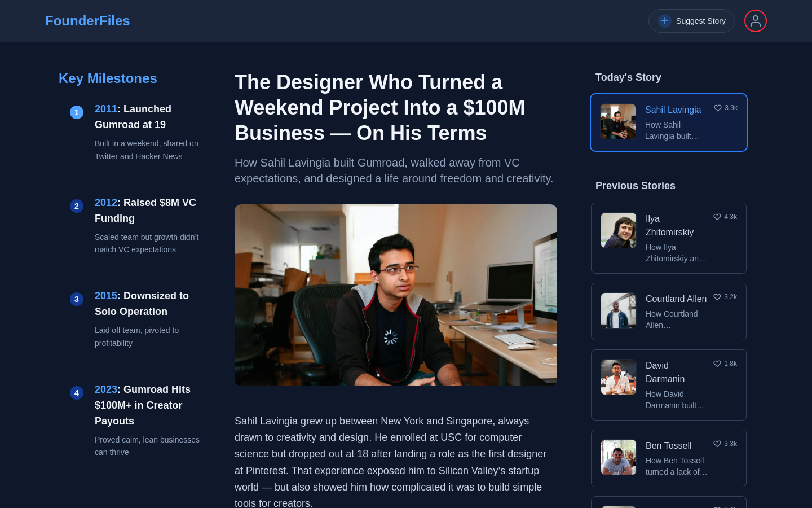Screen dimensions: 812x508
Task: Click the 2011 Launched Gumroad at 19 milestone
Action: tap(133, 117)
